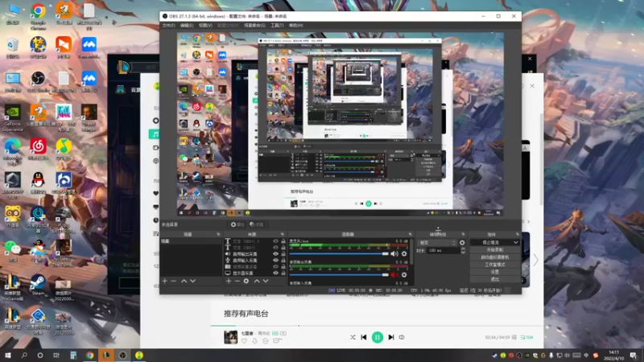Adjust the transition duration stepper arrows

tap(463, 250)
